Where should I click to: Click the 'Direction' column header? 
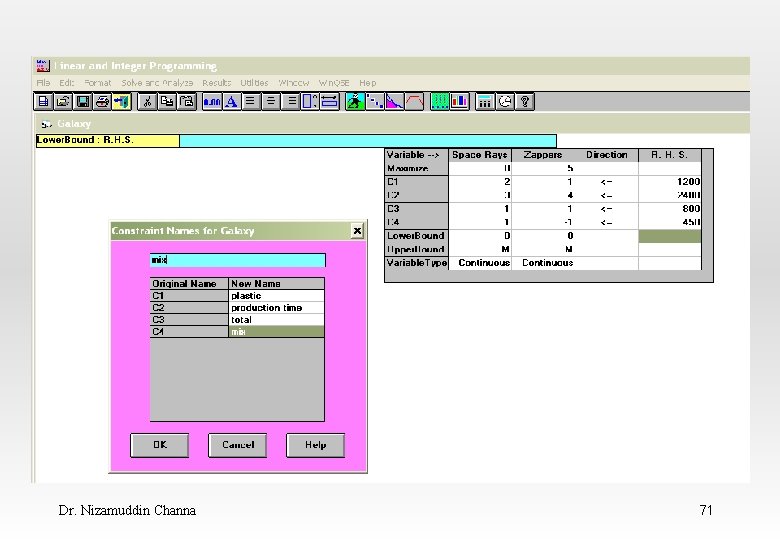(606, 155)
